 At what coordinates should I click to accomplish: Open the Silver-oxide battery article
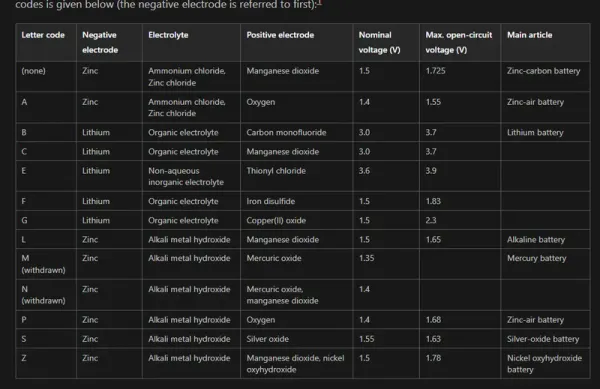click(543, 339)
